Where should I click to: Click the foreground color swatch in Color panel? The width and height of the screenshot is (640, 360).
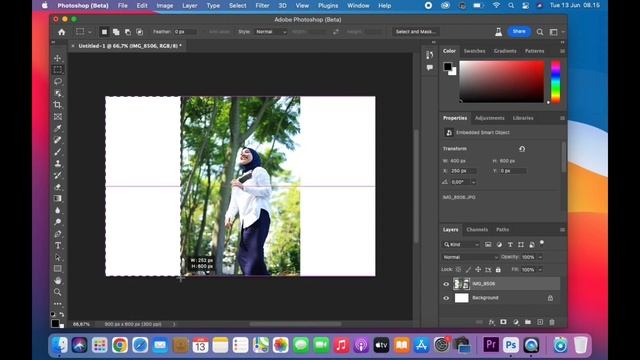pyautogui.click(x=448, y=66)
